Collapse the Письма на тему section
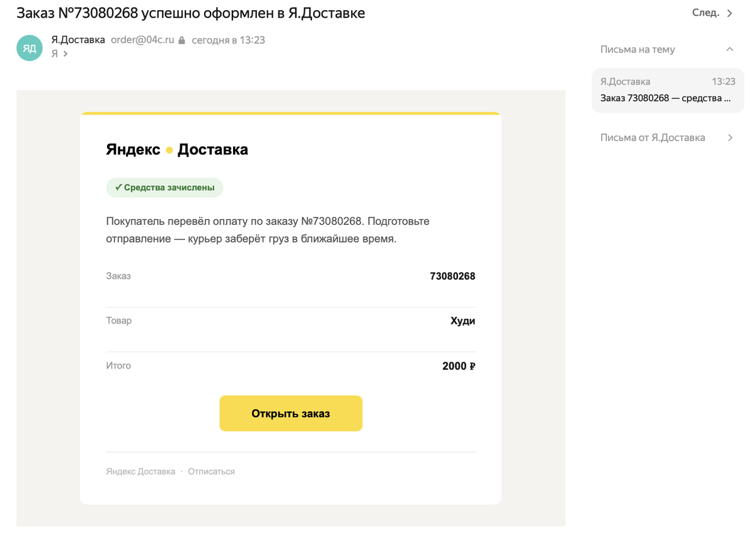Viewport: 756px width, 536px height. click(x=730, y=49)
